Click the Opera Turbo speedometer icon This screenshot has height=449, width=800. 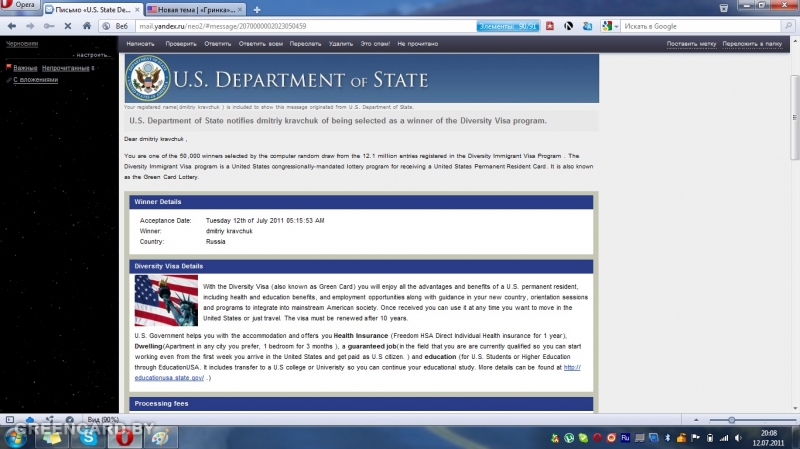[x=70, y=419]
